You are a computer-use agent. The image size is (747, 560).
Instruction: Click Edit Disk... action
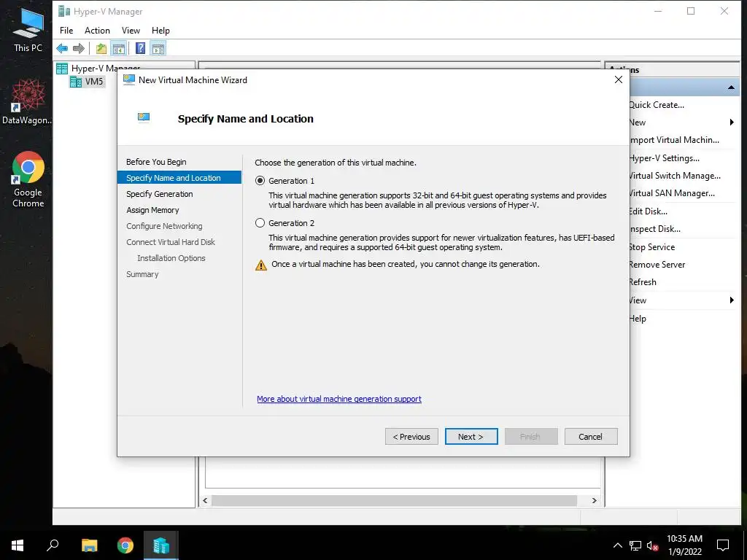coord(648,211)
